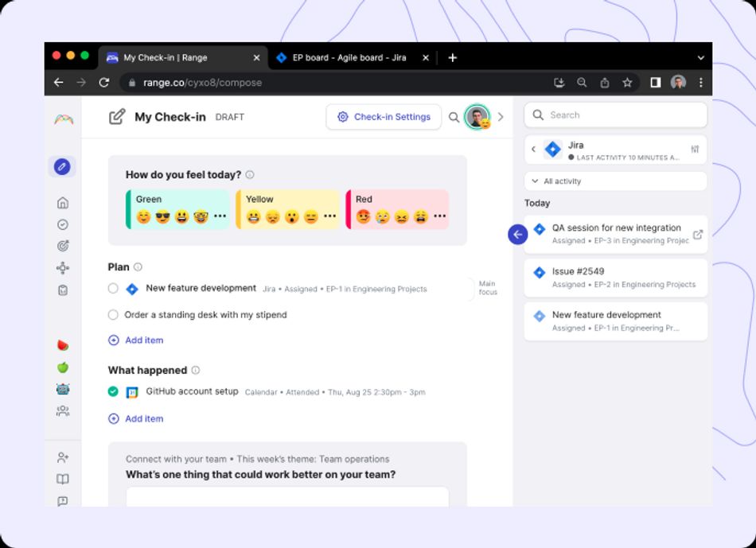
Task: Open the clipboard icon in sidebar
Action: tap(63, 290)
